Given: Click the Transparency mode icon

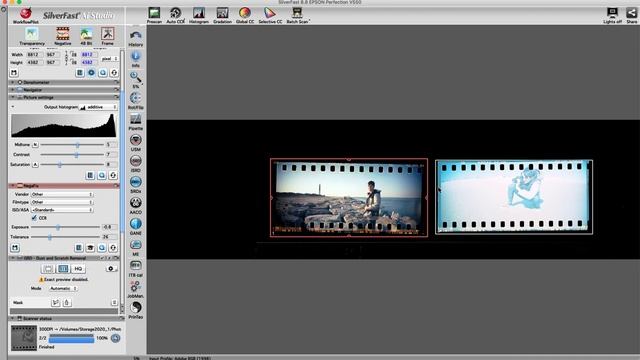Looking at the screenshot, I should click(x=32, y=36).
